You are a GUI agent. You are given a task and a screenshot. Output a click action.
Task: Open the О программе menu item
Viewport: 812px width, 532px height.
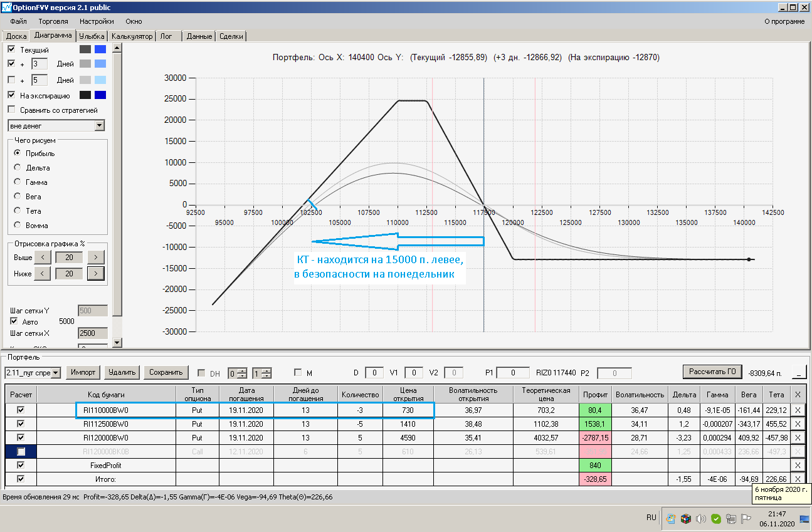(x=784, y=21)
